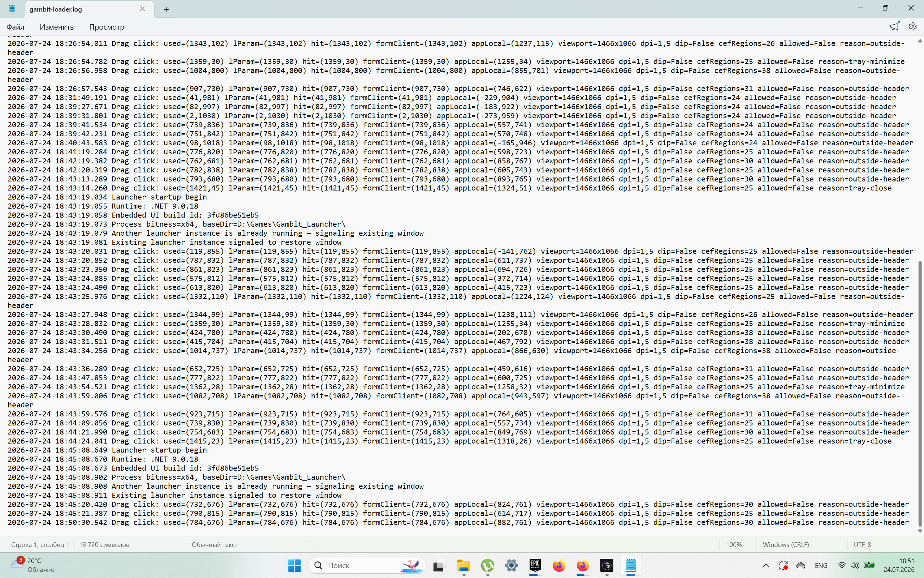Open Notepad settings gear
The height and width of the screenshot is (578, 924).
click(x=912, y=26)
